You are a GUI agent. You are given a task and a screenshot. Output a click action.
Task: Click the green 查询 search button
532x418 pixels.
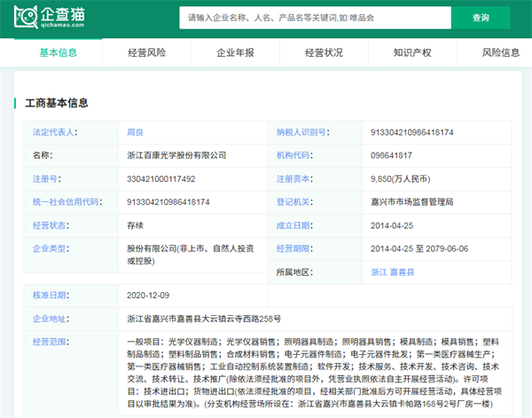(481, 18)
